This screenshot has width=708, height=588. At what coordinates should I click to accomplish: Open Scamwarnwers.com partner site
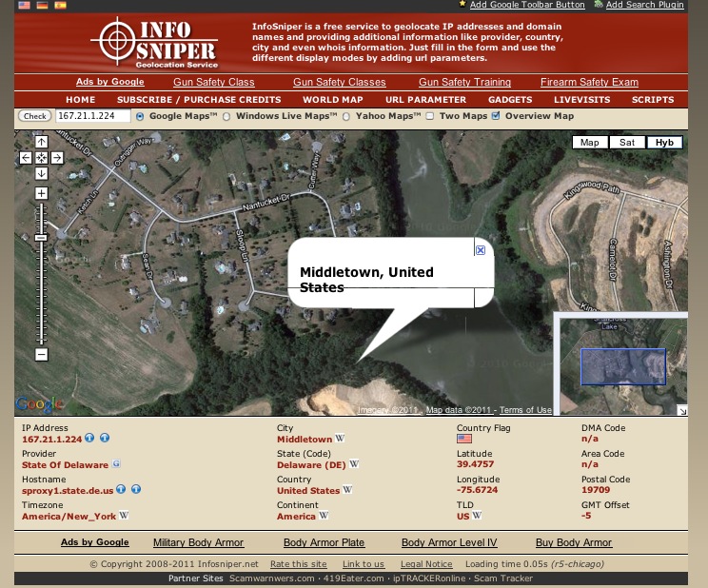pos(272,578)
